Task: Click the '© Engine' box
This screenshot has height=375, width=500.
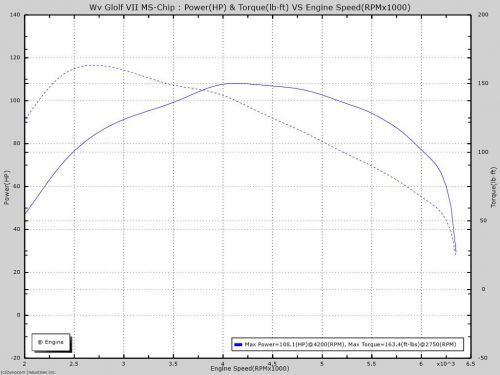Action: coord(51,342)
